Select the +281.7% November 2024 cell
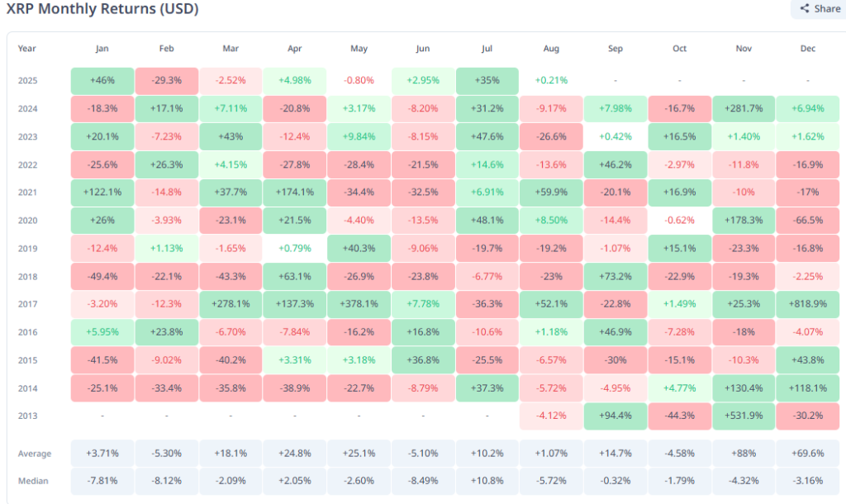The width and height of the screenshot is (846, 504). click(x=744, y=109)
